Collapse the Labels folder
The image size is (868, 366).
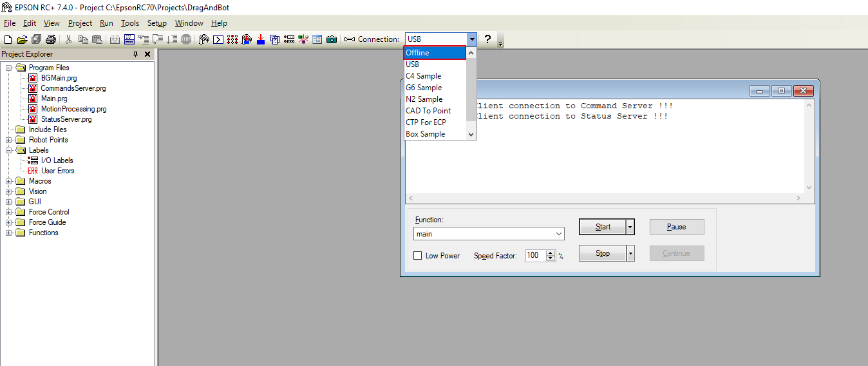click(9, 150)
